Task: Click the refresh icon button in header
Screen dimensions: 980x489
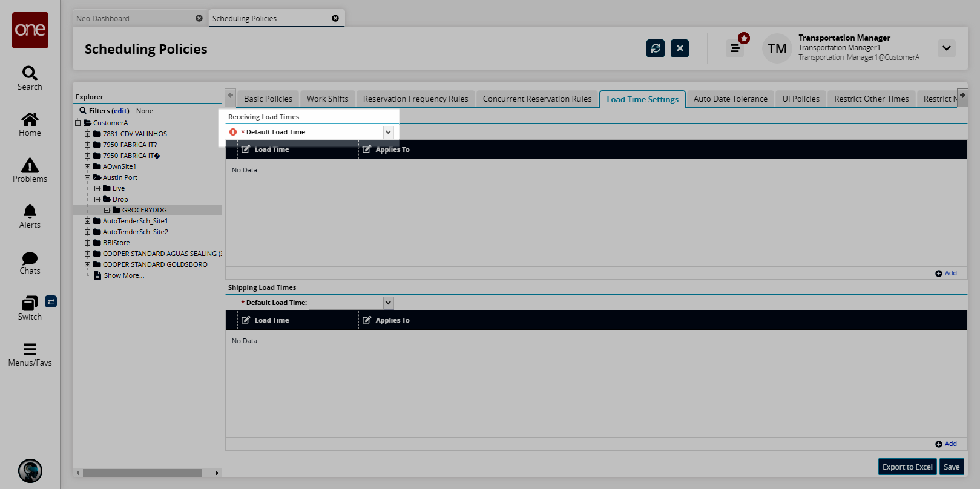Action: pyautogui.click(x=656, y=48)
